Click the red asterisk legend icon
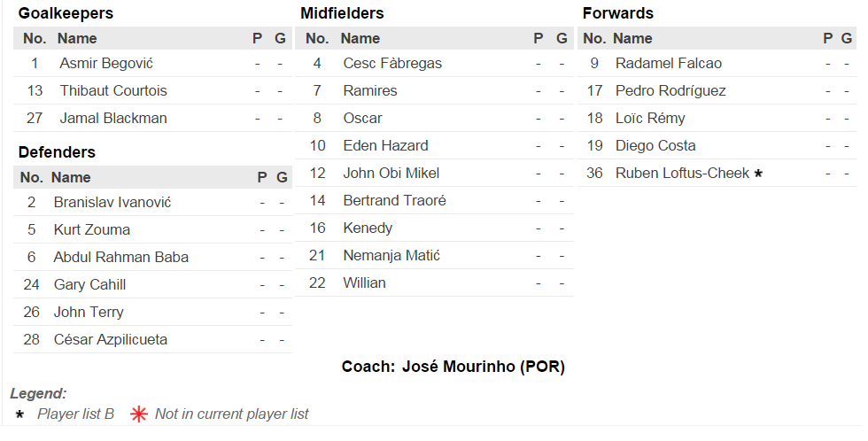 pyautogui.click(x=138, y=414)
